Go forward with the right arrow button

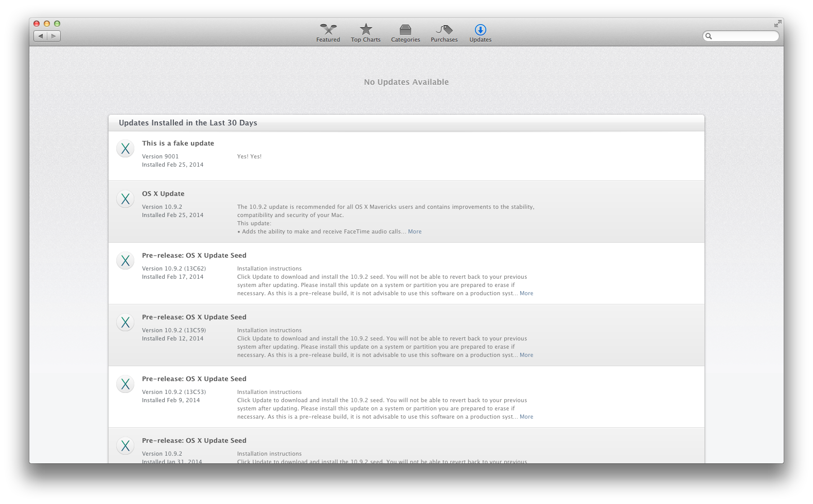click(x=54, y=36)
